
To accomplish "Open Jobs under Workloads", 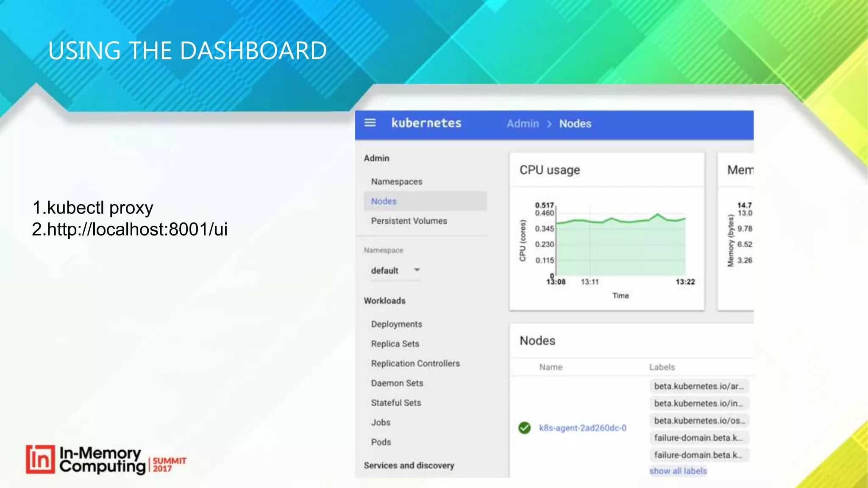I will coord(381,422).
